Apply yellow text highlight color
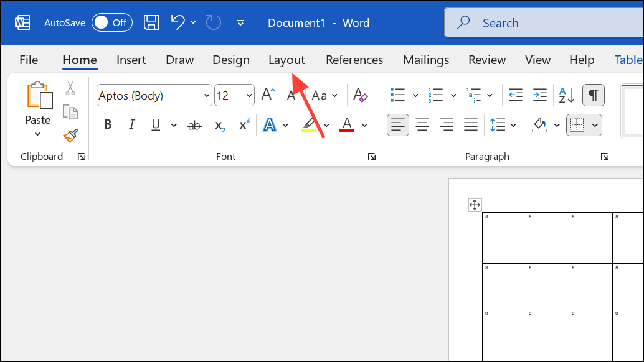Viewport: 644px width, 362px height. click(x=309, y=125)
